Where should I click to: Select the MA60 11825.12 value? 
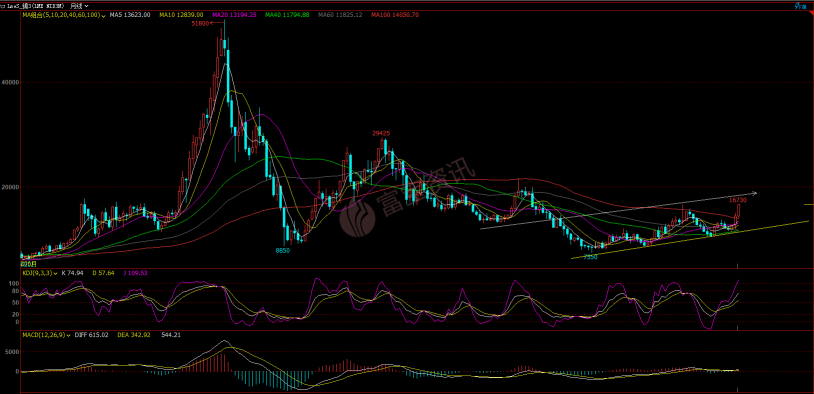tap(340, 15)
